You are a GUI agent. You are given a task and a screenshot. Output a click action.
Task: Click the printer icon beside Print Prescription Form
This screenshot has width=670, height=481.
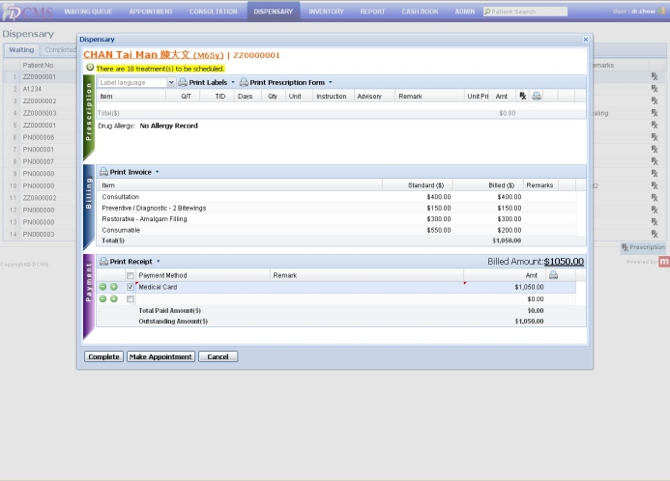click(244, 82)
